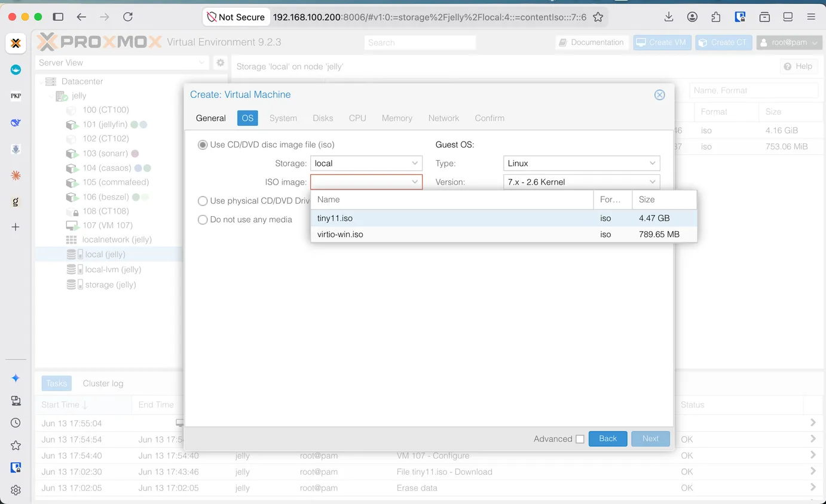Select 'Do not use any media' radio
This screenshot has width=826, height=504.
pos(203,220)
